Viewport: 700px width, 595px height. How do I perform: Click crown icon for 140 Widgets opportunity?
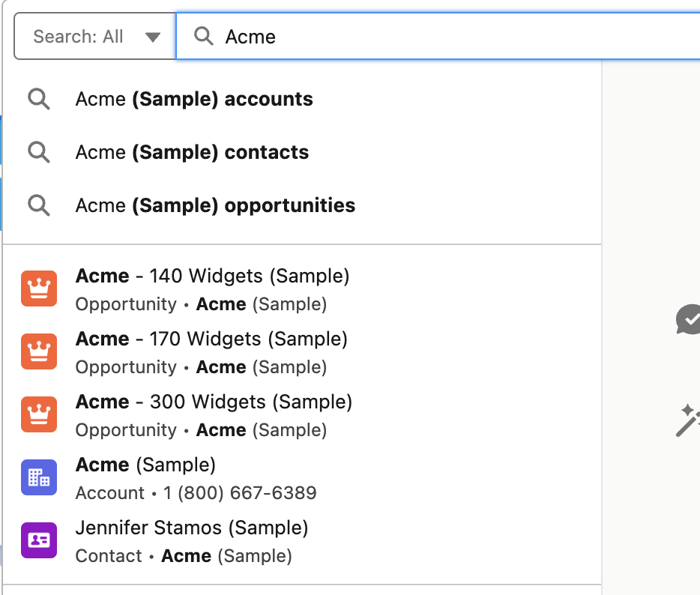(39, 289)
